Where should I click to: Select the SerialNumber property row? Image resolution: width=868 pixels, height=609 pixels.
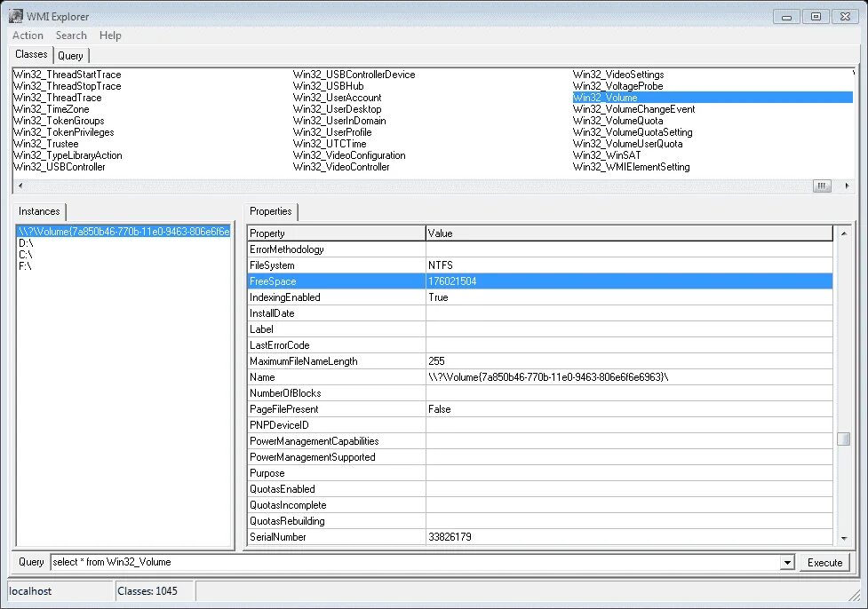coord(540,537)
